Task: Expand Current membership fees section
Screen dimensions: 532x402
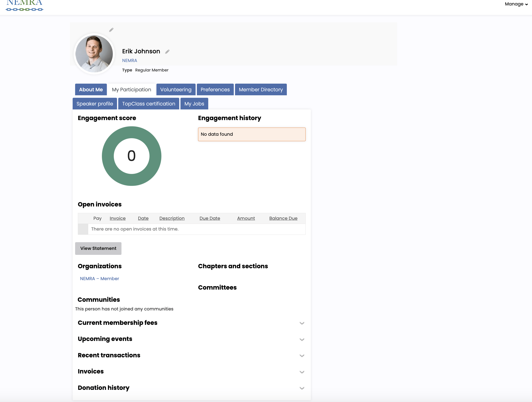Action: click(302, 323)
